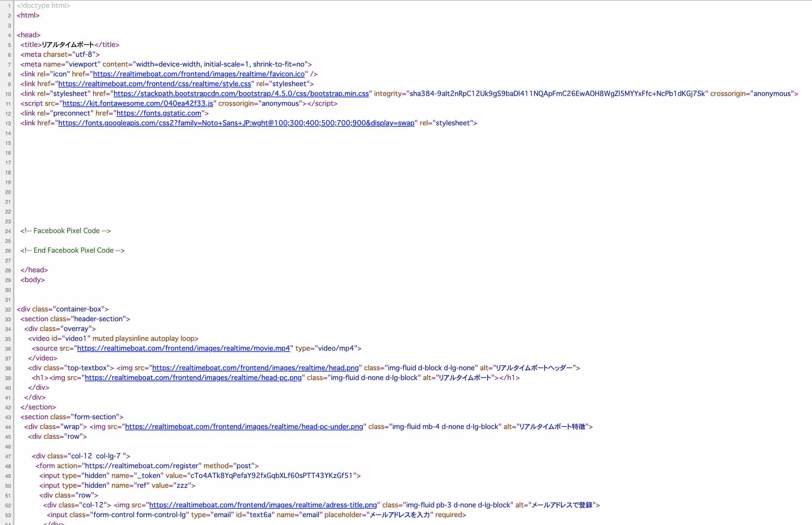Open the bootstrap.min.css CDN link
812x525 pixels.
241,94
